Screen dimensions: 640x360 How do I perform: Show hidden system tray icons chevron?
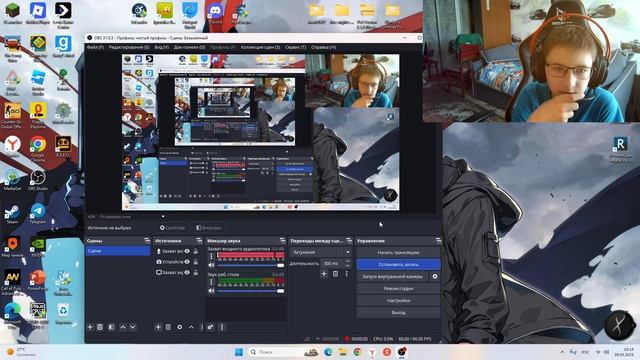click(562, 352)
